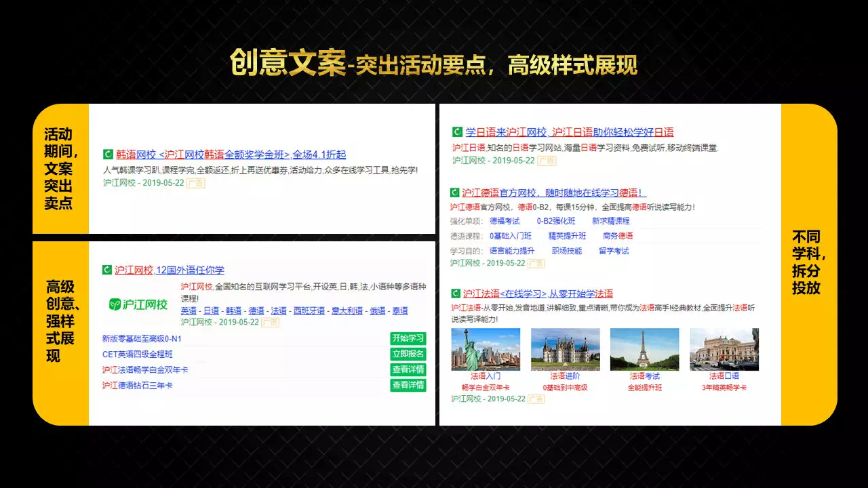Viewport: 868px width, 488px height.
Task: Click 广告 badge under the language links list
Action: click(x=270, y=323)
